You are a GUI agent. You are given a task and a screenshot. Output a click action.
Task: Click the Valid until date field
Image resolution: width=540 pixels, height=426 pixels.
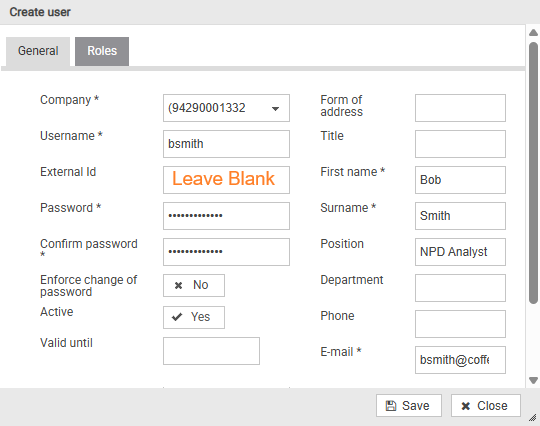pyautogui.click(x=211, y=351)
